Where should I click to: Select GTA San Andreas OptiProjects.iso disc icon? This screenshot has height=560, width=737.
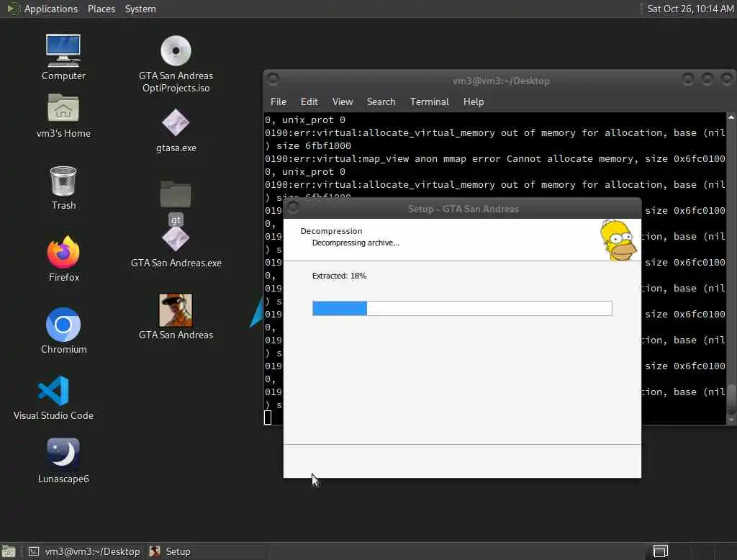[x=176, y=64]
